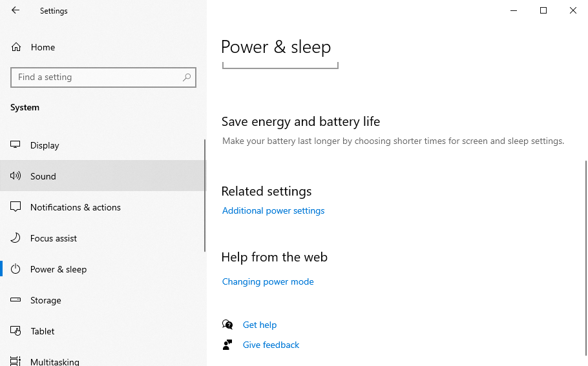Image resolution: width=588 pixels, height=366 pixels.
Task: Click the Display monitor icon
Action: pos(16,145)
